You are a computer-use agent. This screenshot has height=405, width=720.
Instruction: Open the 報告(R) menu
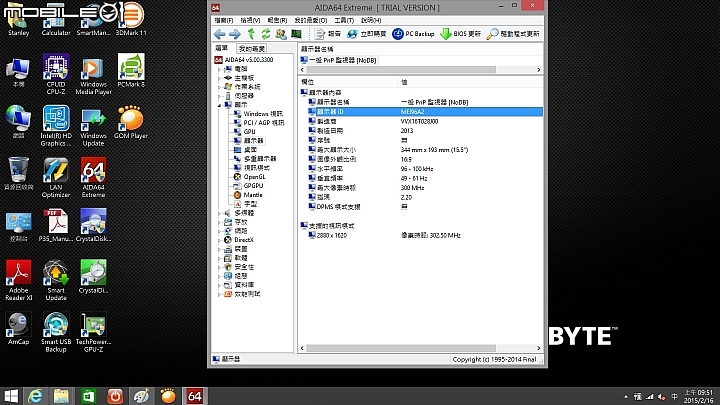point(277,20)
